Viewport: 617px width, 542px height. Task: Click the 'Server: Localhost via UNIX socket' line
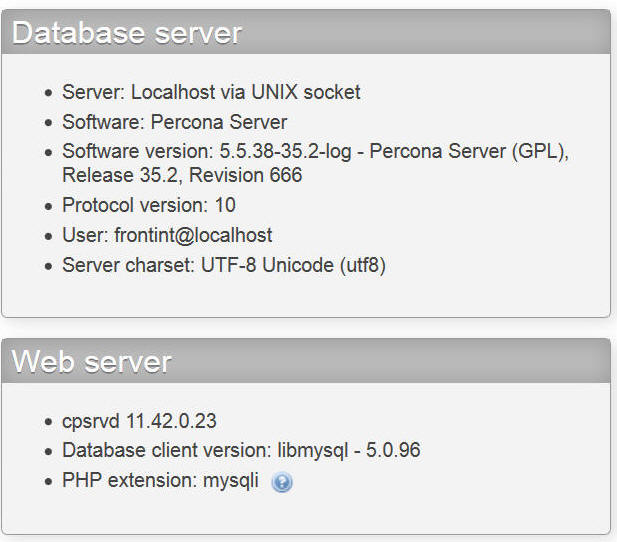(211, 92)
